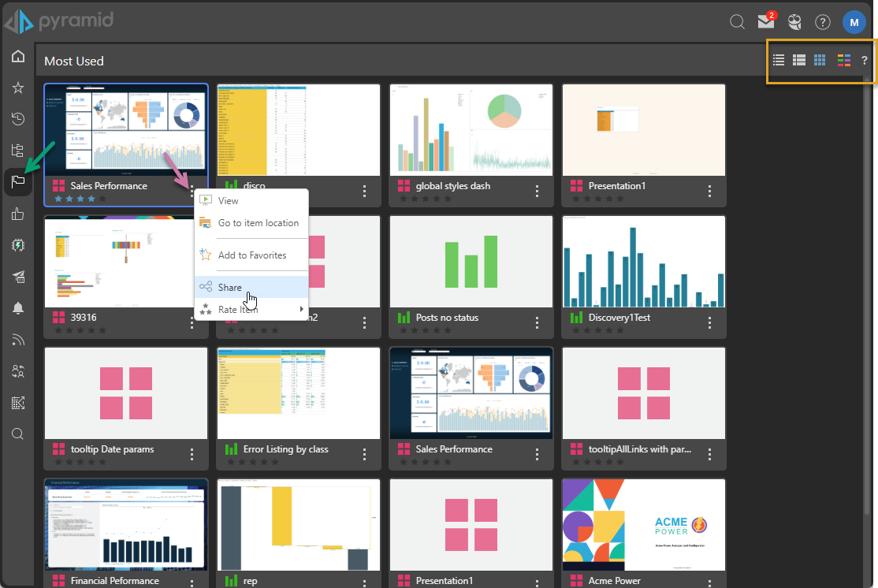The width and height of the screenshot is (878, 588).
Task: Toggle the color-coded legend view
Action: point(844,60)
